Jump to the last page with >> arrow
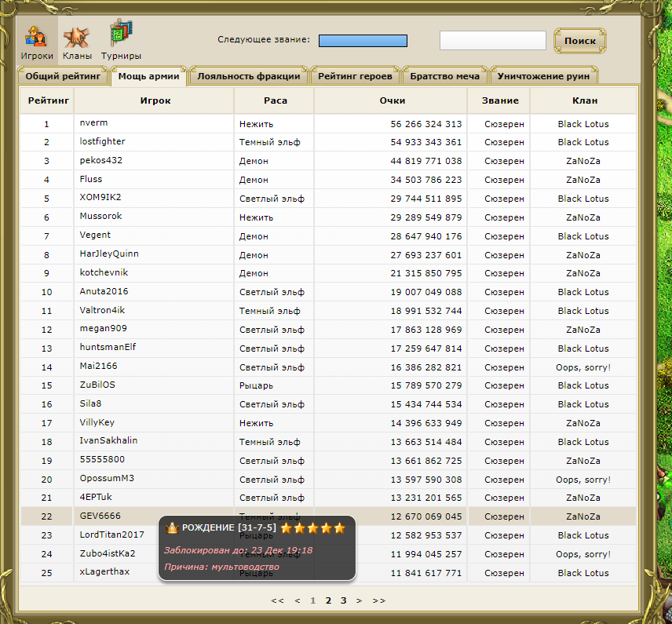The width and height of the screenshot is (672, 624). (x=378, y=600)
